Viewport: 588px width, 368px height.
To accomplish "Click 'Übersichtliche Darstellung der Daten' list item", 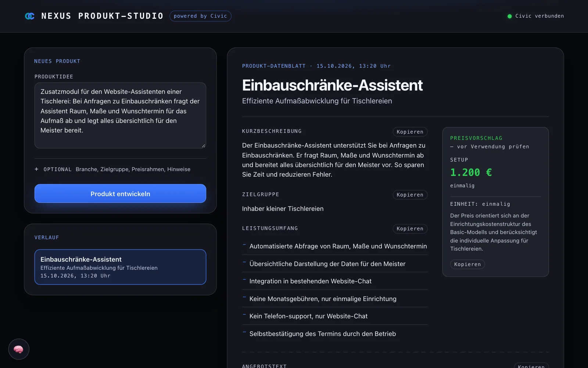I will click(x=335, y=264).
